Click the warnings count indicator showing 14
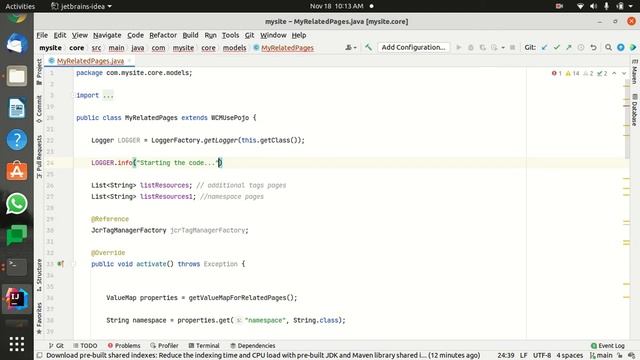This screenshot has height=360, width=640. pos(572,73)
